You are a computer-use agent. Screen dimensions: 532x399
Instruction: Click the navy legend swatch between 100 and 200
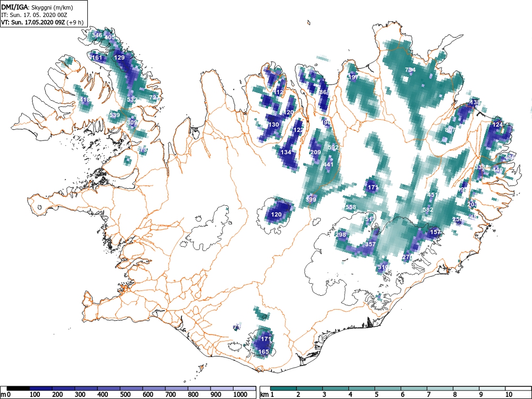click(41, 388)
